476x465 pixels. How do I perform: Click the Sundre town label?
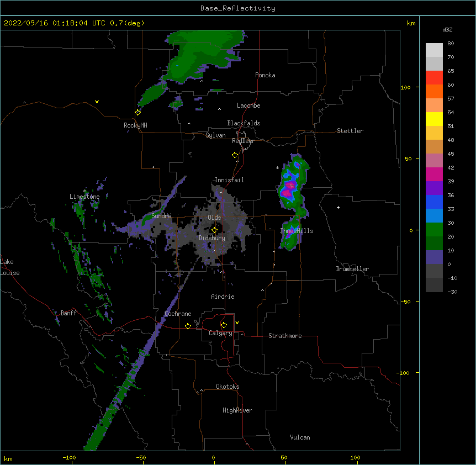[x=161, y=216]
